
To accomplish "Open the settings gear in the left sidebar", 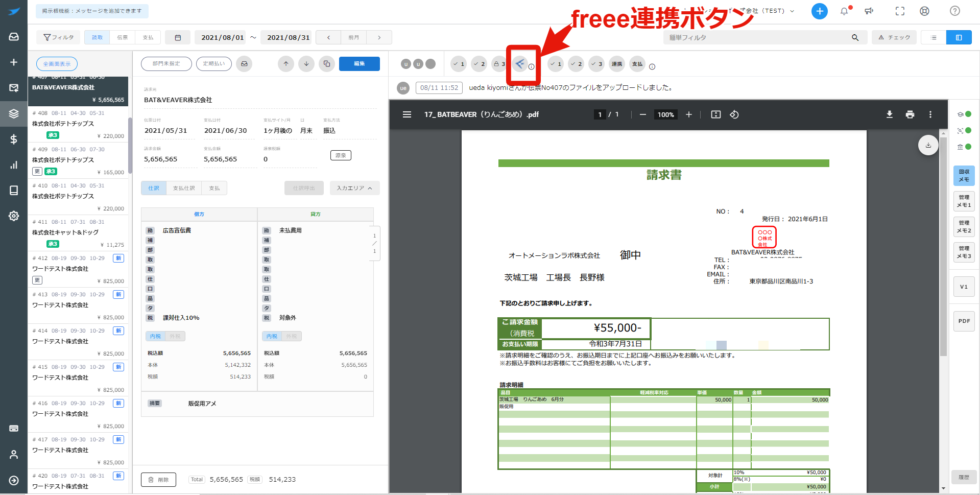I will [x=14, y=216].
